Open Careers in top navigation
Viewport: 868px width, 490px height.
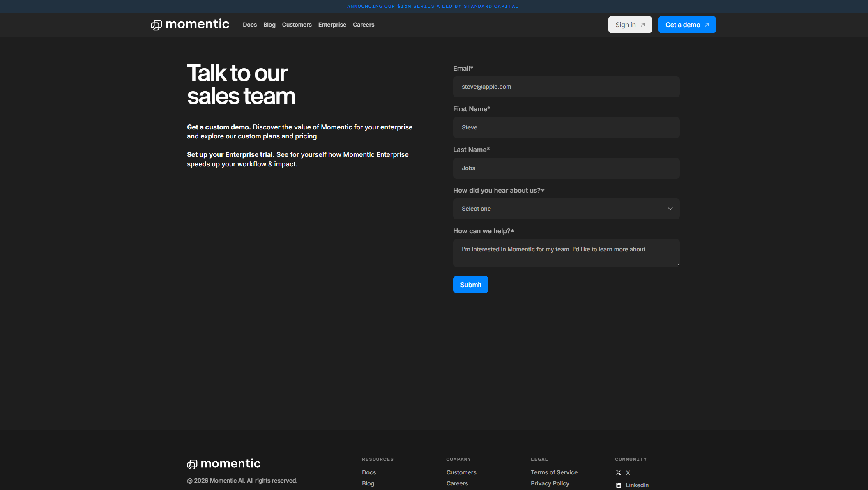coord(363,25)
